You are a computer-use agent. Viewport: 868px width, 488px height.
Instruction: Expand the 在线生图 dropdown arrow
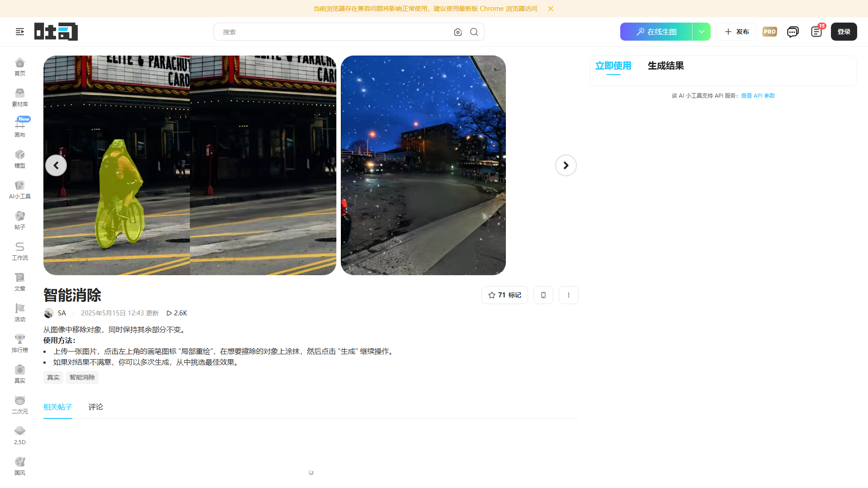702,32
